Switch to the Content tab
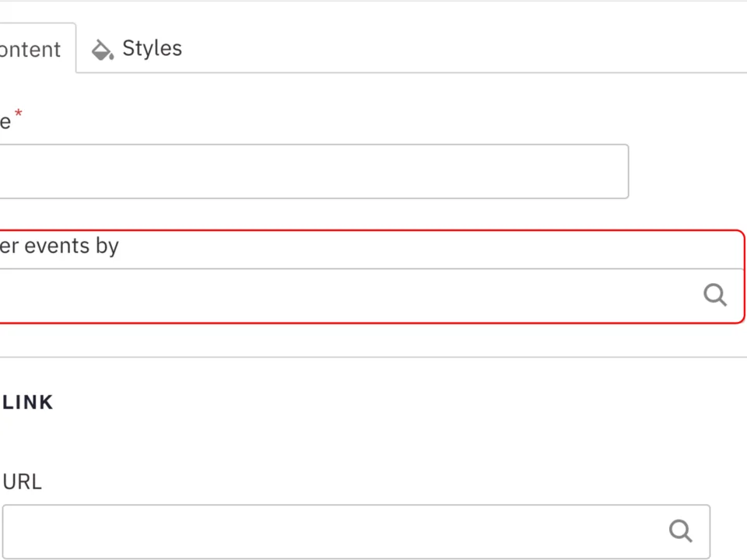 pyautogui.click(x=30, y=48)
